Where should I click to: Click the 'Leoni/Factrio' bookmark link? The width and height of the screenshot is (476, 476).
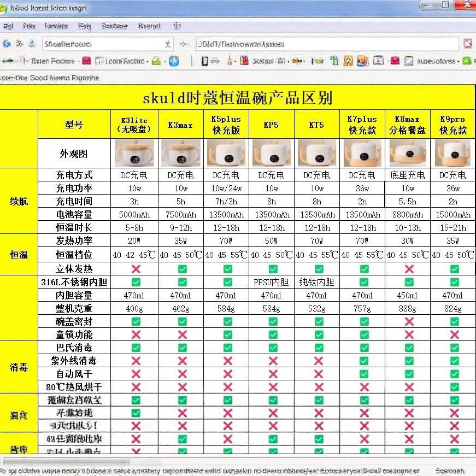point(125,61)
